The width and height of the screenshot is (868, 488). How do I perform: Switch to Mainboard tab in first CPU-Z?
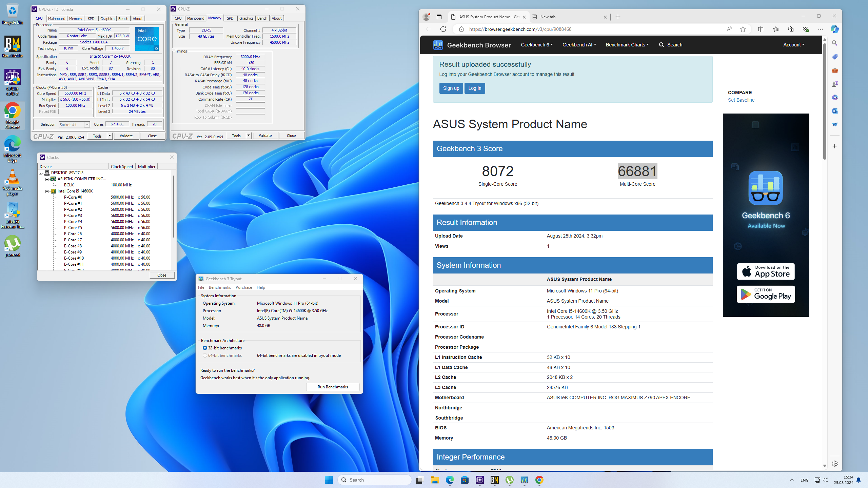click(57, 19)
